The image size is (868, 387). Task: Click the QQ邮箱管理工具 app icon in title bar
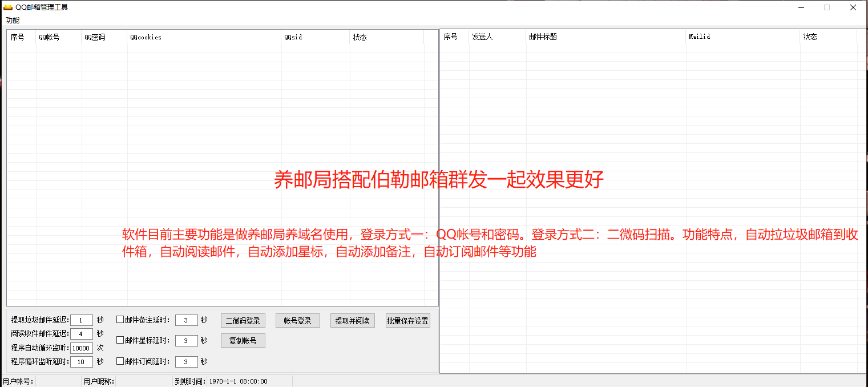pos(8,7)
